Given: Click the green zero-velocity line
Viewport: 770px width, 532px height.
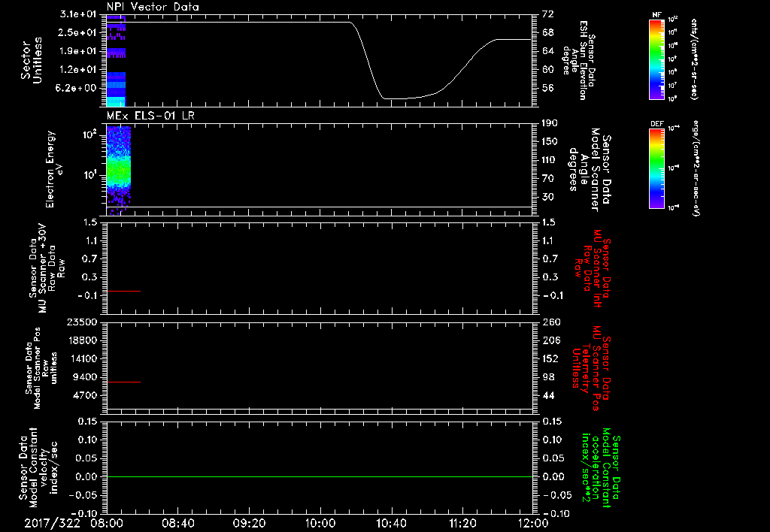Looking at the screenshot, I should 319,476.
